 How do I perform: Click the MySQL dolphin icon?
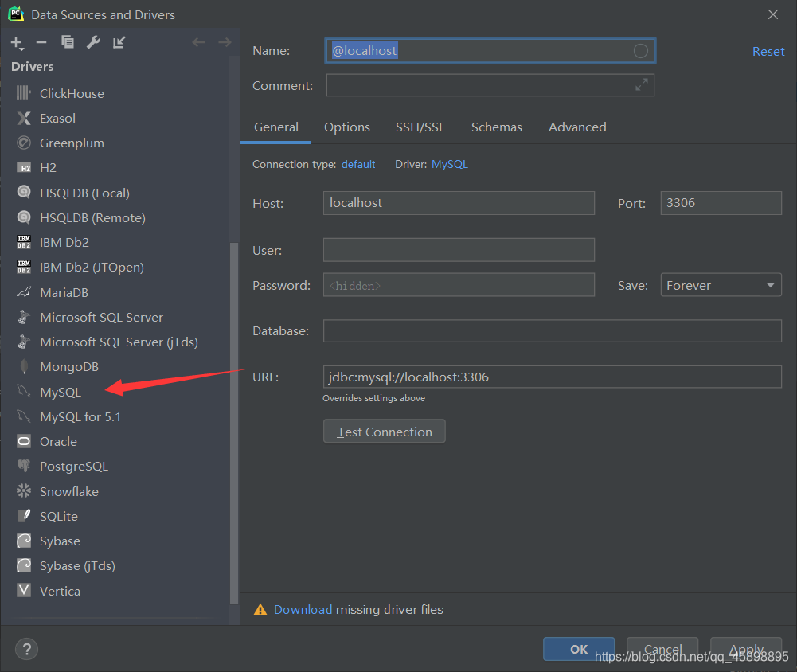coord(23,391)
